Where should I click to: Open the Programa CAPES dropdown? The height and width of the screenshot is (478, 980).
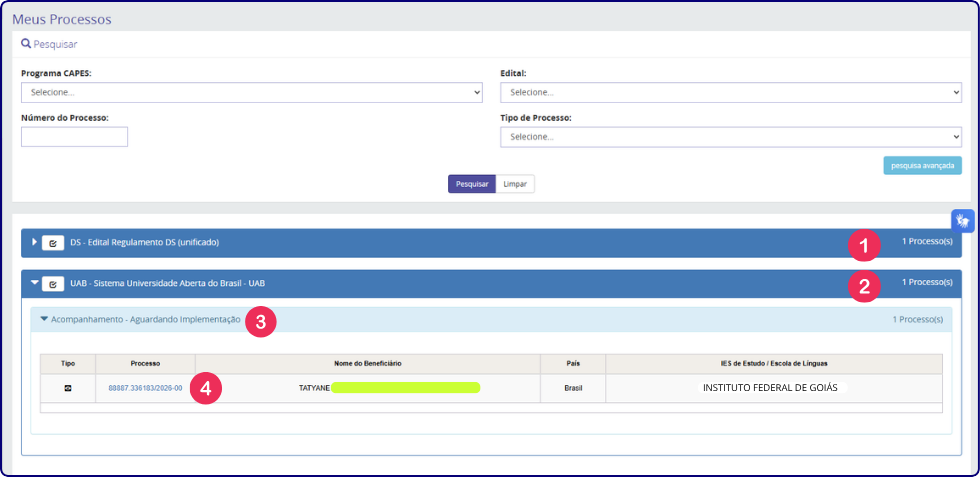[252, 92]
